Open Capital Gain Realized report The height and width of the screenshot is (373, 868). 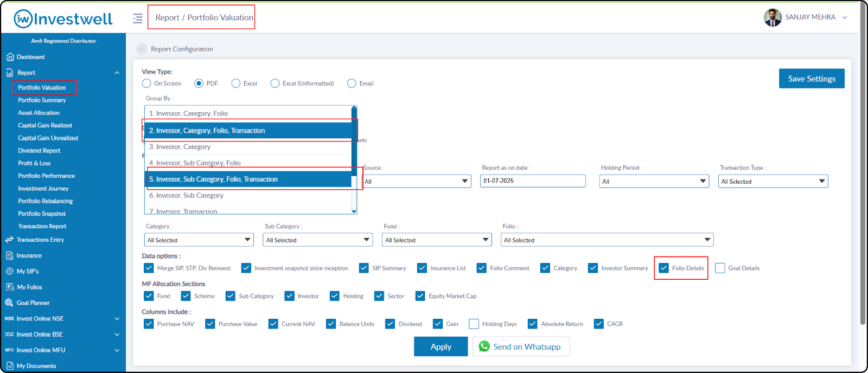click(45, 125)
